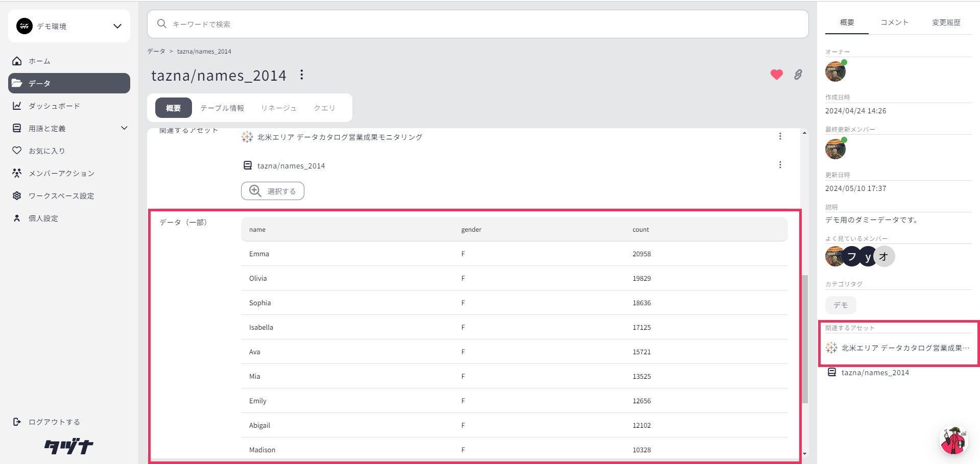Click the デモ環境 workspace logo
The image size is (980, 464).
pos(25,26)
